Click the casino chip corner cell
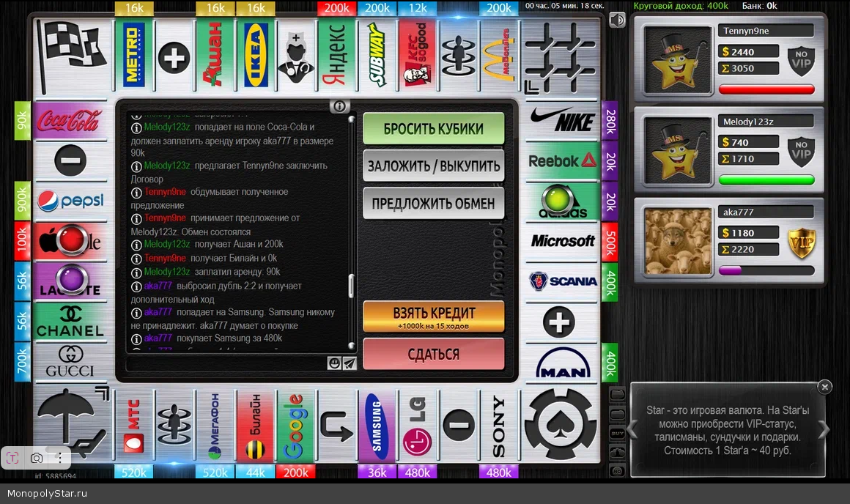 pos(561,425)
